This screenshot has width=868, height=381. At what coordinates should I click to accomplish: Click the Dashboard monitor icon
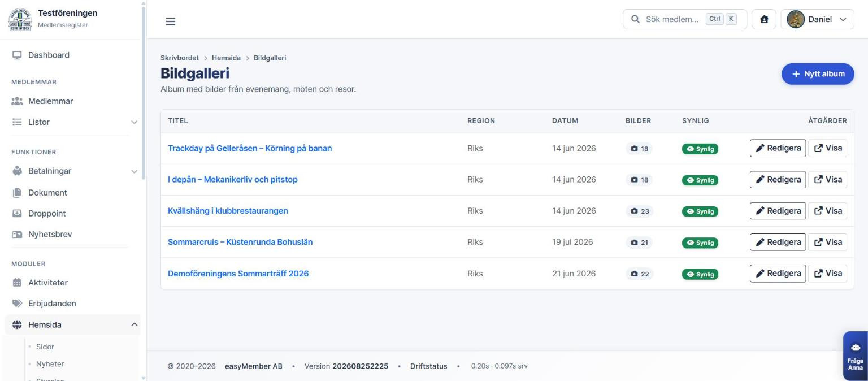point(17,55)
